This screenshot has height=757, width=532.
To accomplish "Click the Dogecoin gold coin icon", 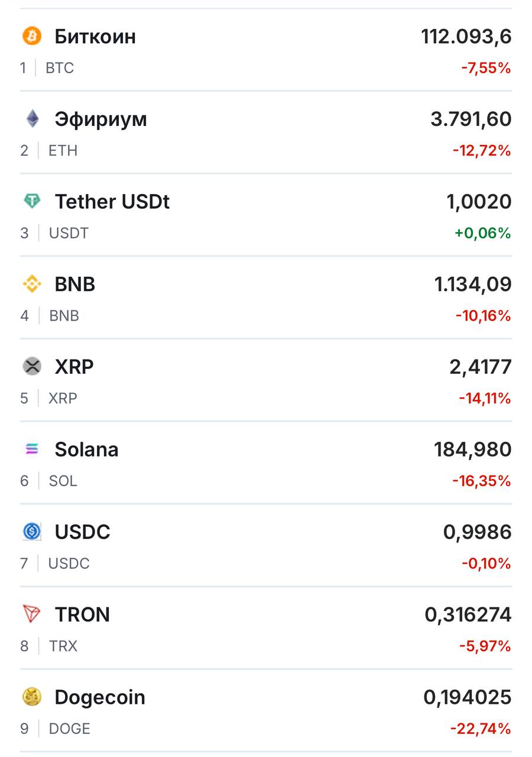I will click(32, 697).
